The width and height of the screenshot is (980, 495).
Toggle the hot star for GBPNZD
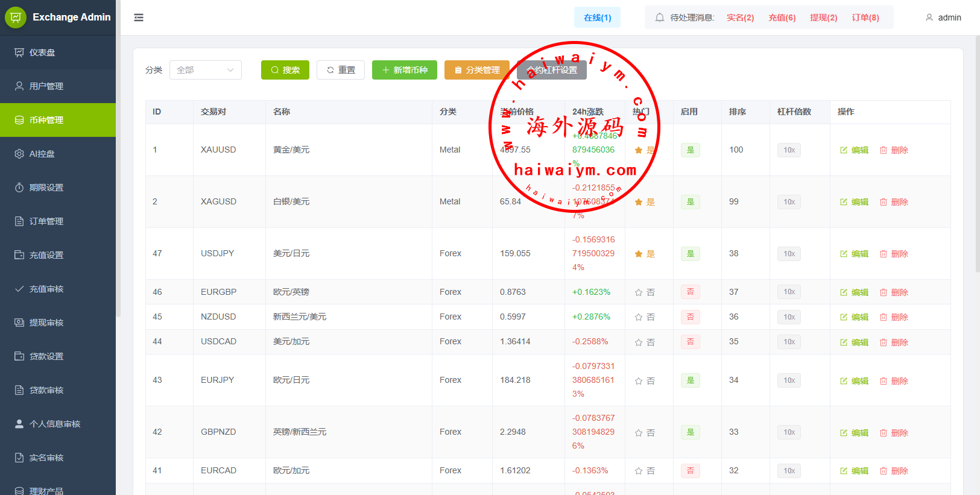639,433
